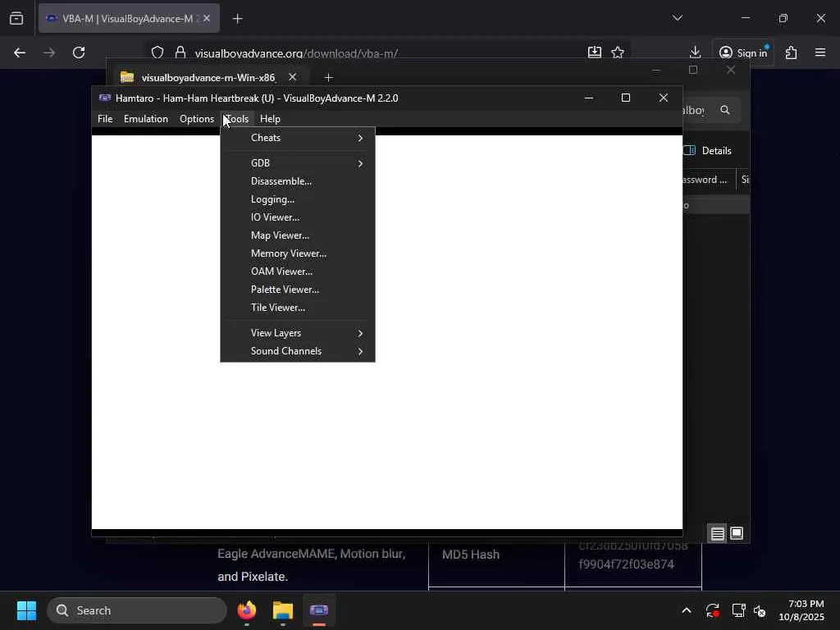Viewport: 840px width, 630px height.
Task: Select the visualboyadvance-m-Win-x86 File Explorer tab
Action: (208, 78)
